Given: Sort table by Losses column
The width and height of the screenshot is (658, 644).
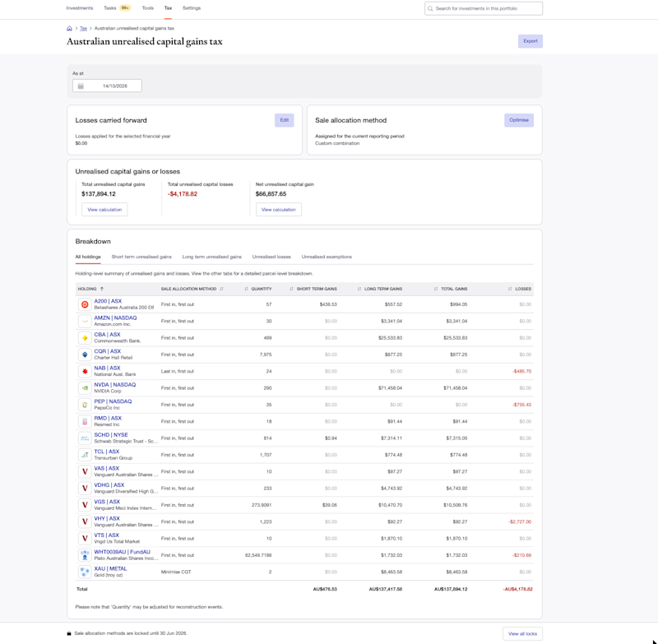Looking at the screenshot, I should tap(520, 289).
